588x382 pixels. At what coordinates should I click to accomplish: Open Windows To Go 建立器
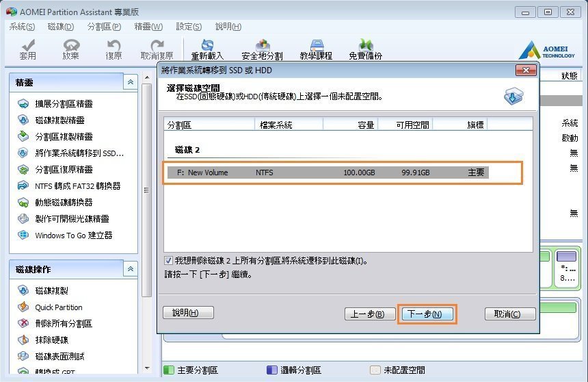pos(74,235)
